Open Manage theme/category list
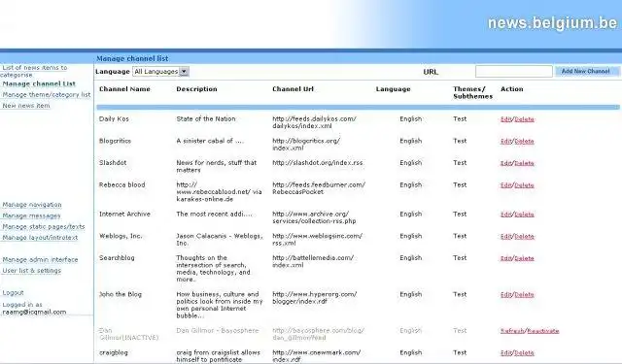The height and width of the screenshot is (364, 622). [x=47, y=95]
